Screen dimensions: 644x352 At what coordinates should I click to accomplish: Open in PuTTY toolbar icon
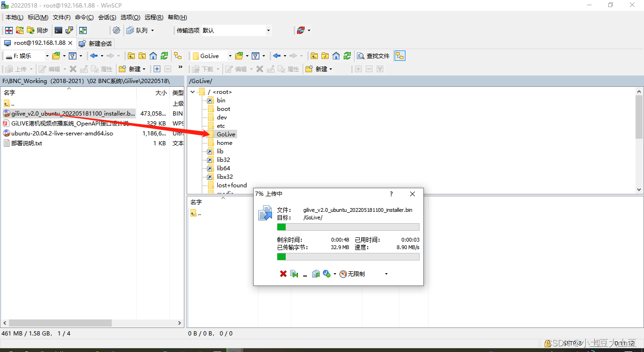(x=69, y=30)
